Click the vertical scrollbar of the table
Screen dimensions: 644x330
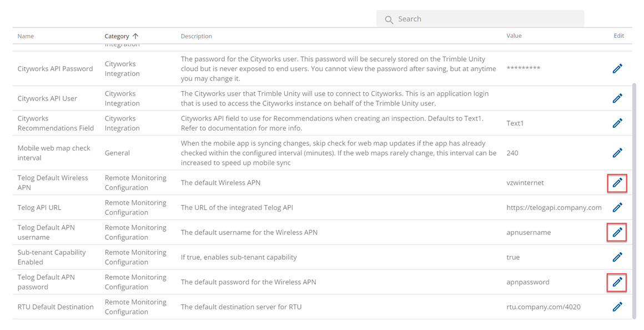634,201
